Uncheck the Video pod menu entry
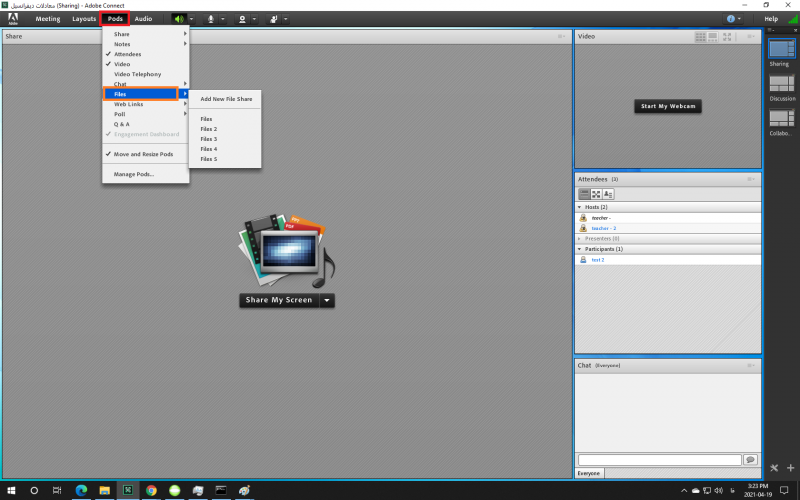800x500 pixels. click(122, 64)
